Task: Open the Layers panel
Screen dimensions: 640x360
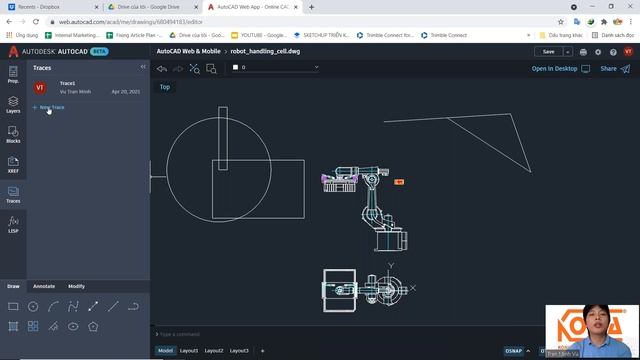Action: [x=13, y=104]
